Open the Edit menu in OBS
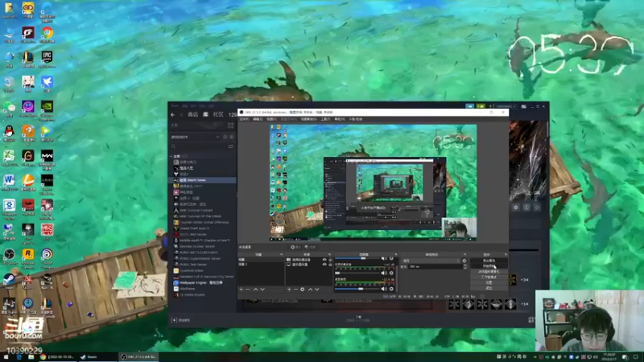Viewport: 644px width, 362px height. point(258,119)
